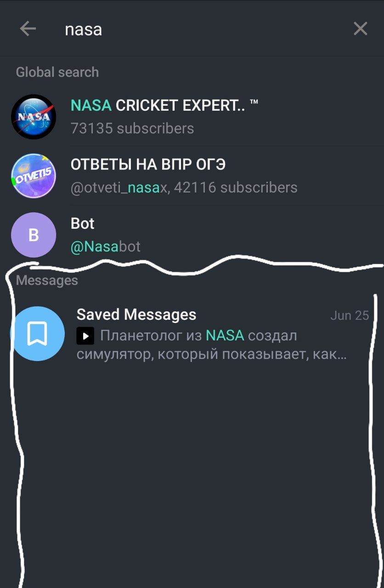The height and width of the screenshot is (588, 384).
Task: Click the @otveti_nasax username line
Action: point(184,188)
